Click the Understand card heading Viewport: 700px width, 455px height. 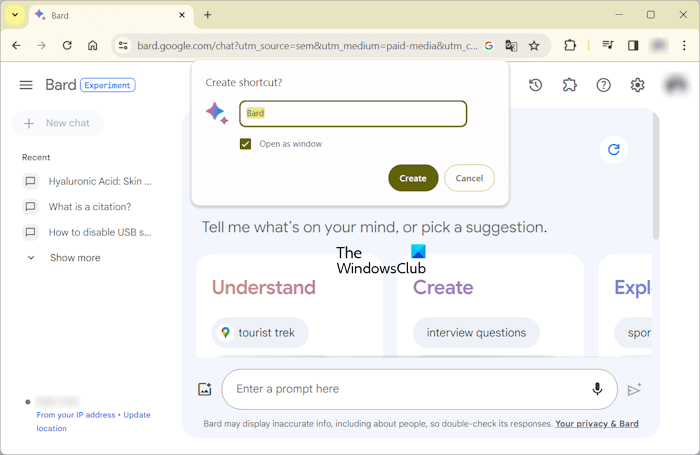coord(264,287)
